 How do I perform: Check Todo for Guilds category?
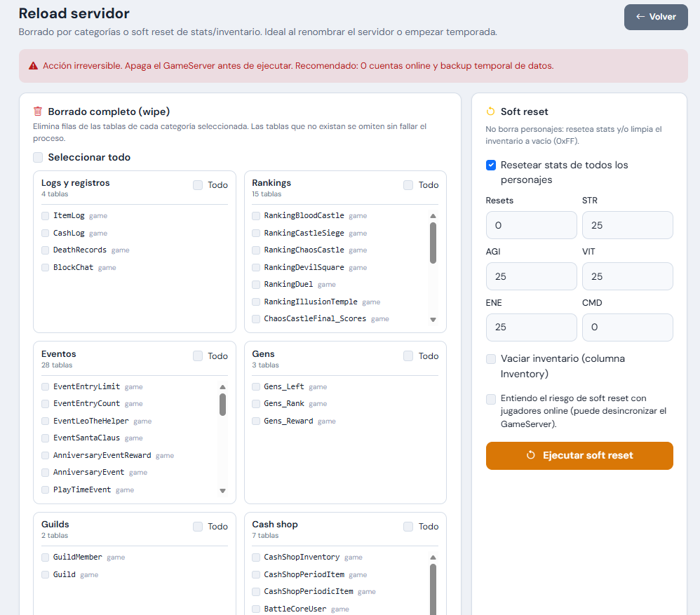tap(198, 527)
